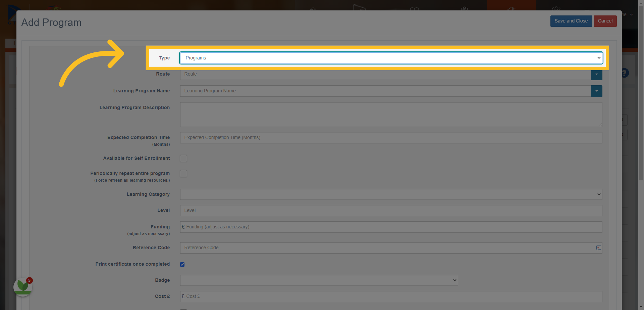Viewport: 644px width, 310px height.
Task: Untick Print certificate once completed checkbox
Action: (x=182, y=264)
